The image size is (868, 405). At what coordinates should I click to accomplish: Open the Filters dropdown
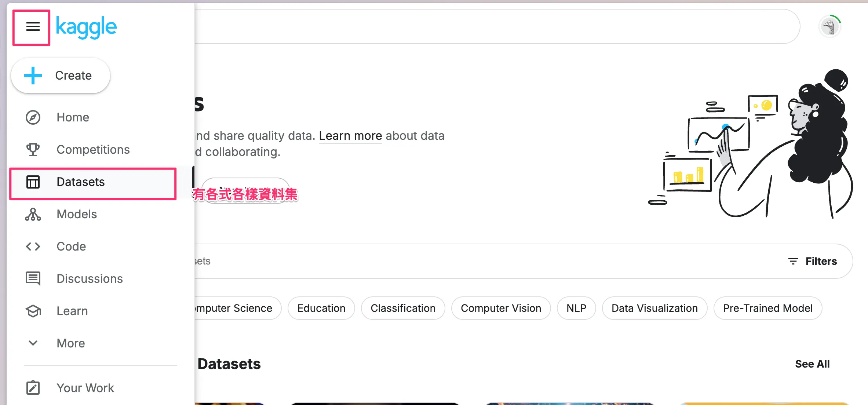pos(813,261)
